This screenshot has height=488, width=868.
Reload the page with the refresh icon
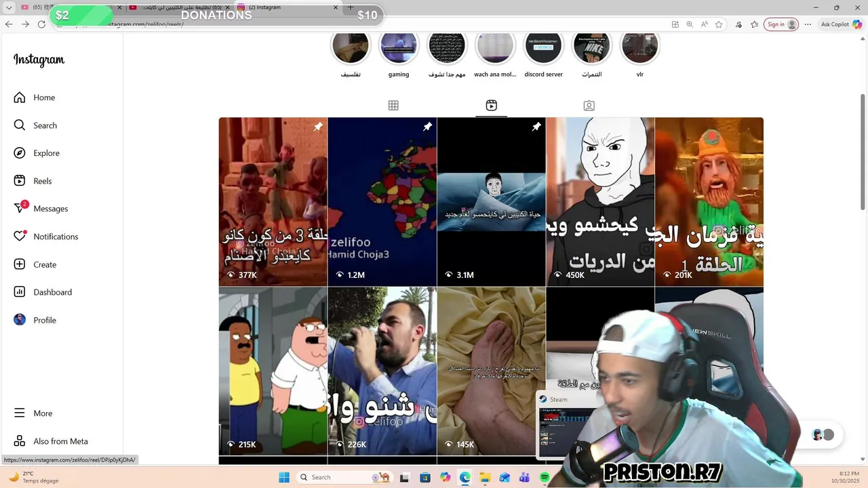(x=41, y=24)
